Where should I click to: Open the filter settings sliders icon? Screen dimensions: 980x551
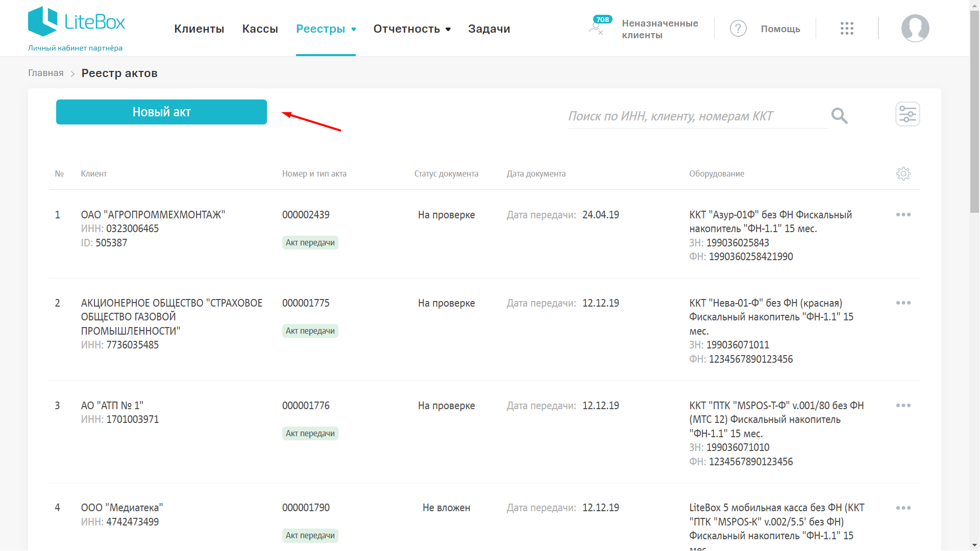coord(908,114)
